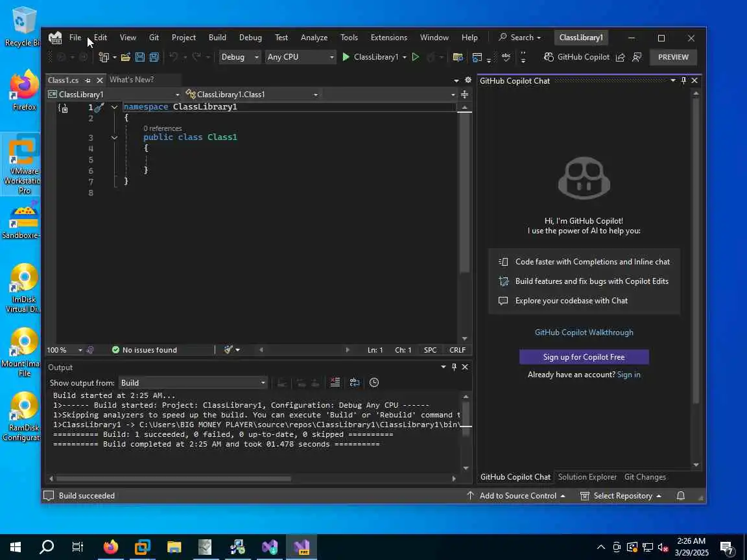
Task: Click the Open File folder icon
Action: [x=126, y=57]
